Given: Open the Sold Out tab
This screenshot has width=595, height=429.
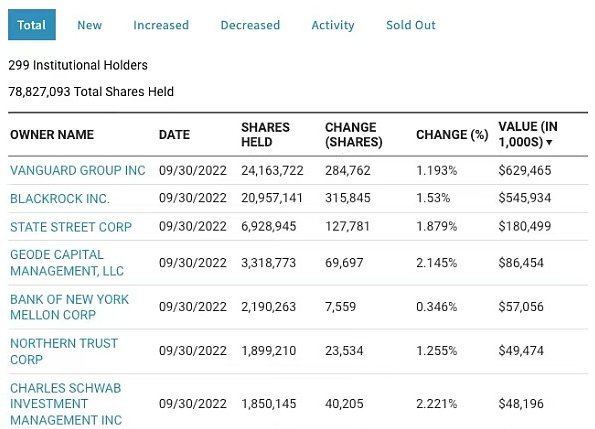Looking at the screenshot, I should [x=411, y=25].
